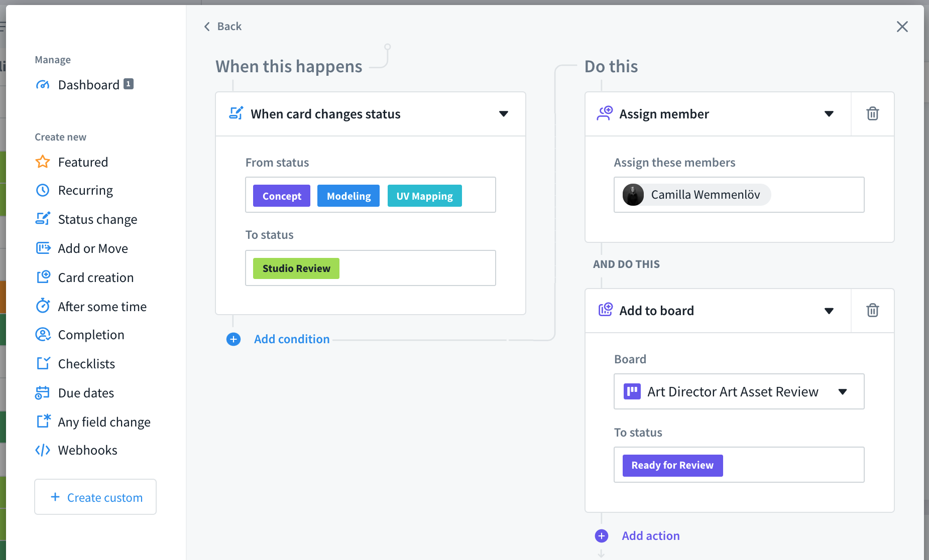Click the Card creation icon
This screenshot has height=560, width=929.
[x=44, y=276]
